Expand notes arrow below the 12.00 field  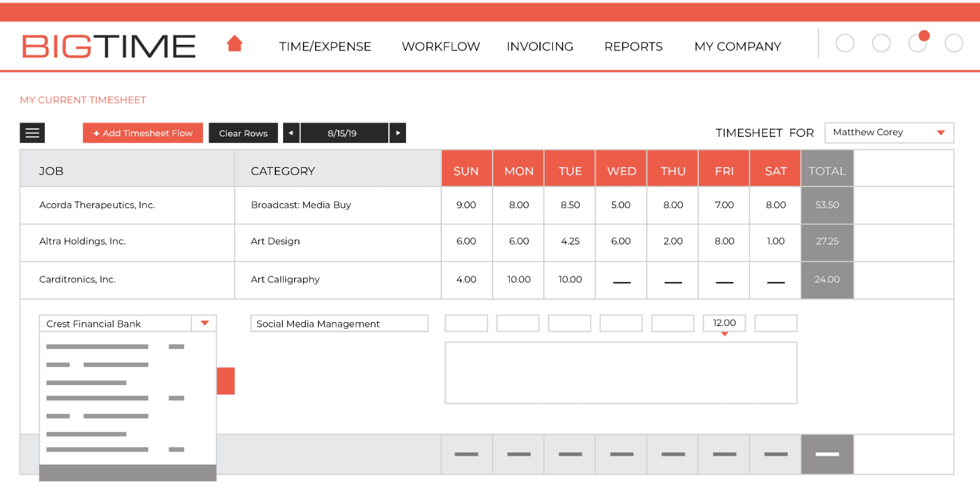pos(724,334)
